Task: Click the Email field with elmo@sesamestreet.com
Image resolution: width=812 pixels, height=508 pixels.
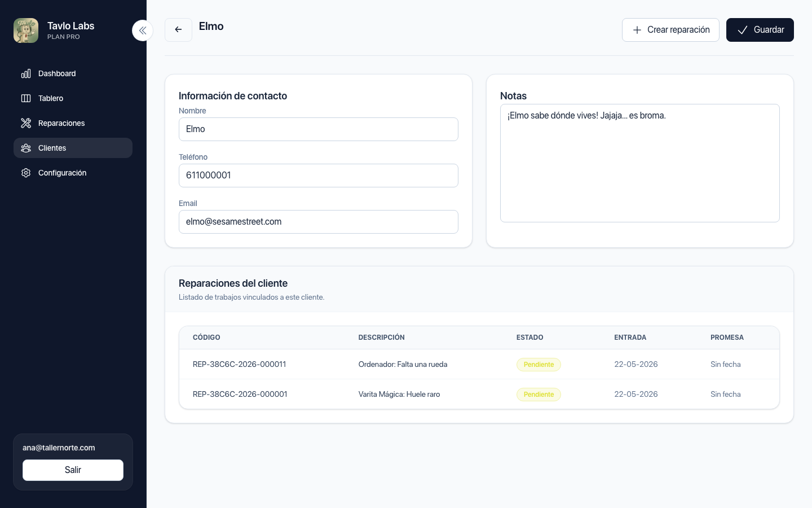Action: (x=319, y=222)
